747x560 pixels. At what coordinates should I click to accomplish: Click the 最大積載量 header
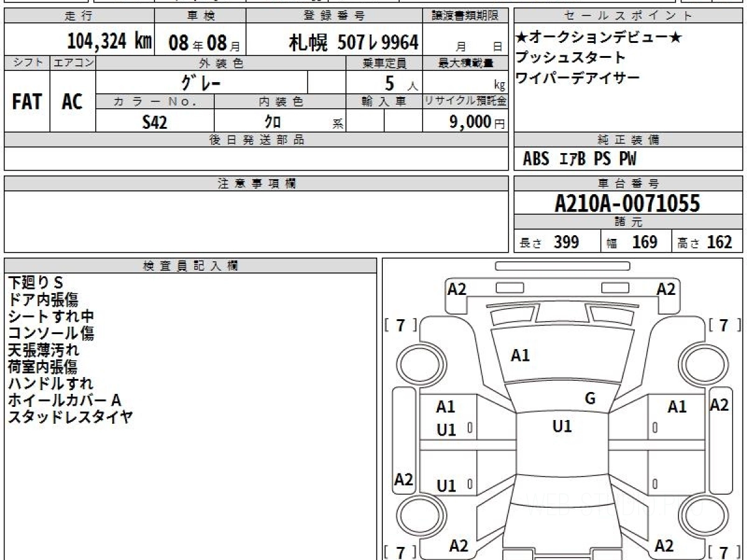click(466, 63)
